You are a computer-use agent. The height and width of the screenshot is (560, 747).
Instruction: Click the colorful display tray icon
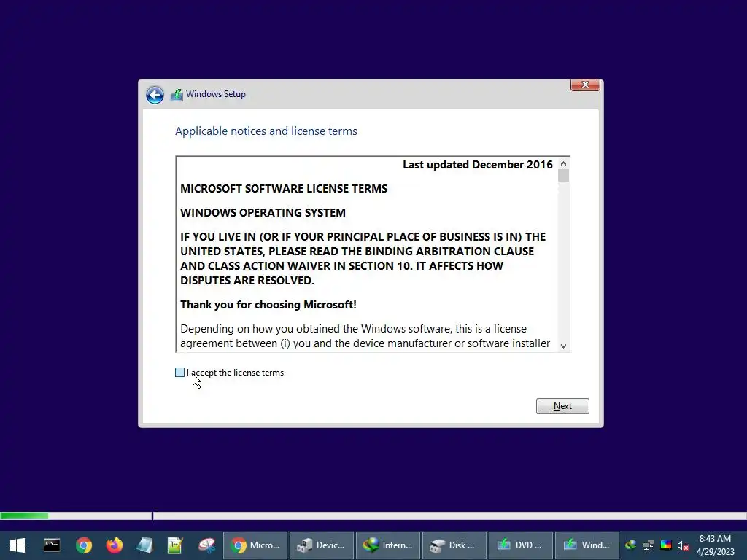click(x=666, y=545)
